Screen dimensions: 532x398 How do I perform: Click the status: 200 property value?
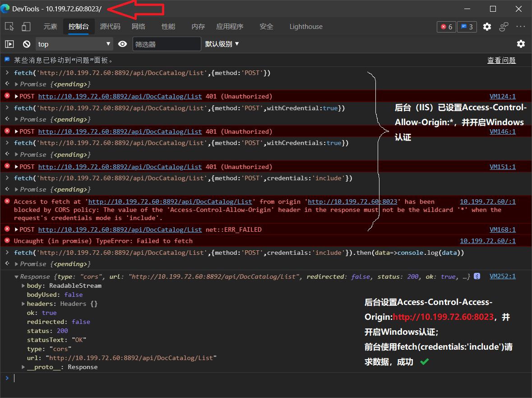tap(62, 331)
